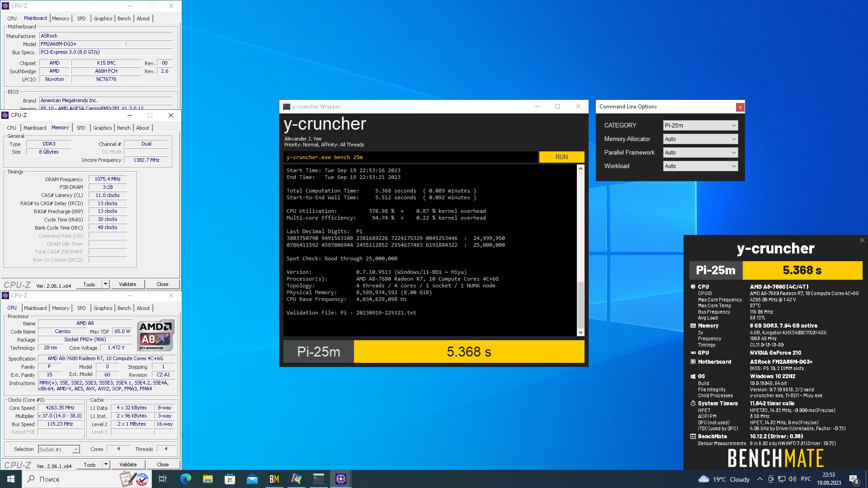This screenshot has height=488, width=868.
Task: Click the y-cruncher.exe bench 25m command field
Action: (410, 157)
